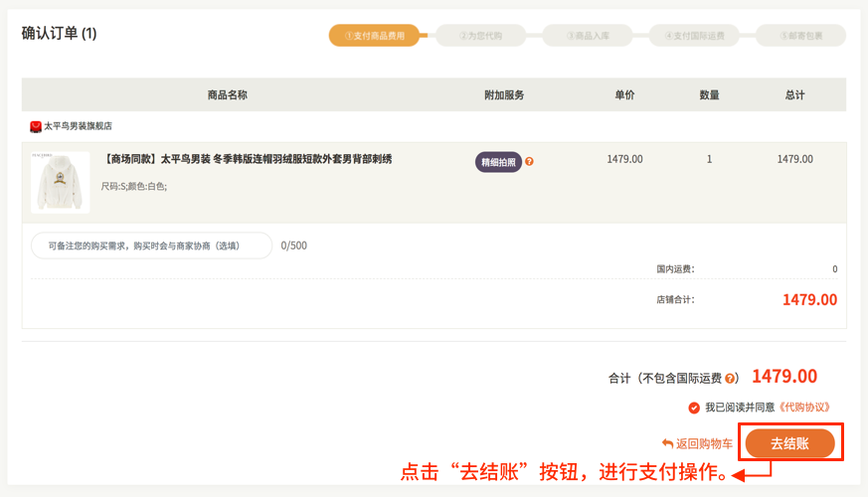
Task: Click the 国内运费 label
Action: point(675,269)
